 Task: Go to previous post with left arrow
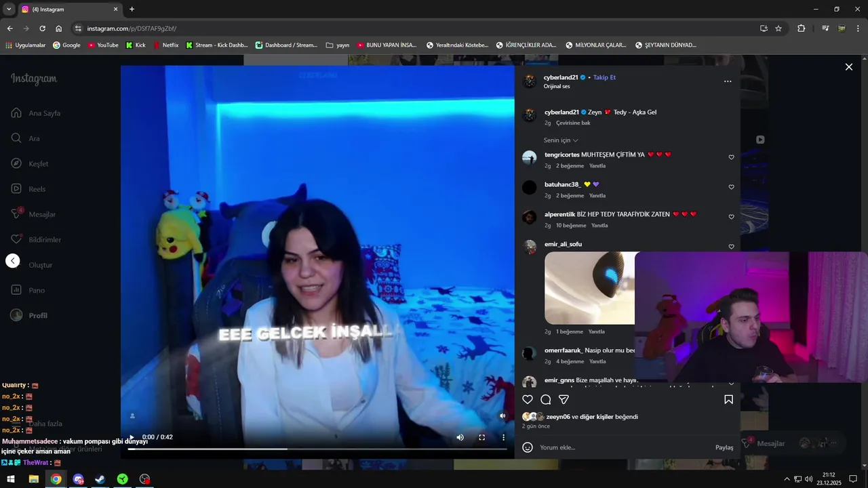point(13,261)
